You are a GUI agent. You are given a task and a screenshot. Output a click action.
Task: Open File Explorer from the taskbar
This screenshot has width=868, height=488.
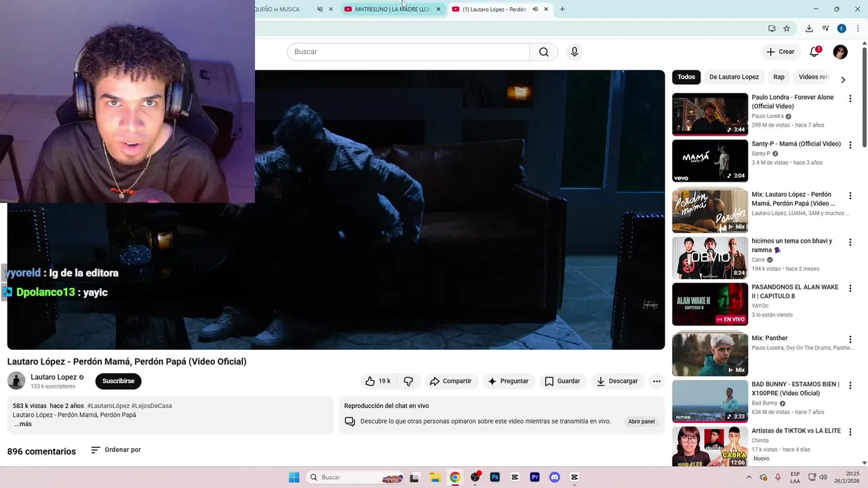[x=435, y=477]
